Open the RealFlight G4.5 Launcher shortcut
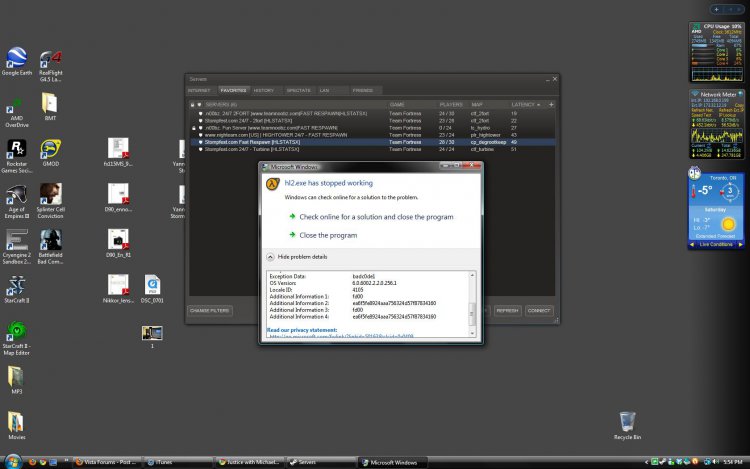 51,65
